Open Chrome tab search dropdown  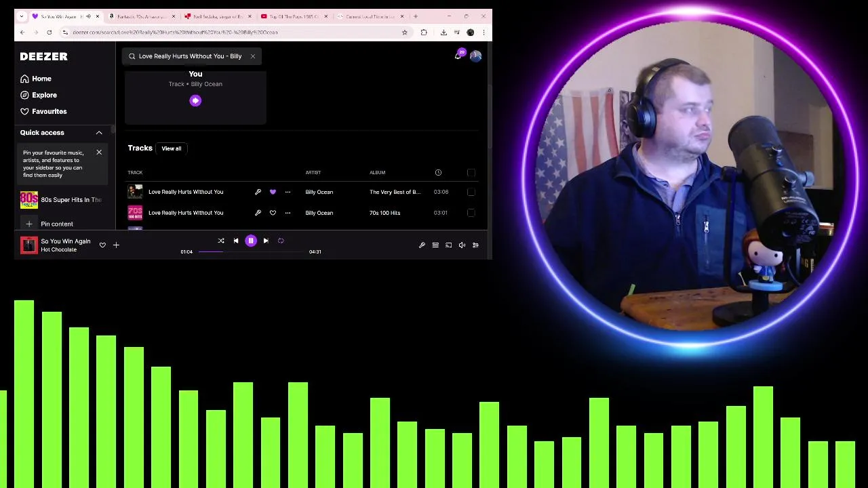(x=22, y=16)
